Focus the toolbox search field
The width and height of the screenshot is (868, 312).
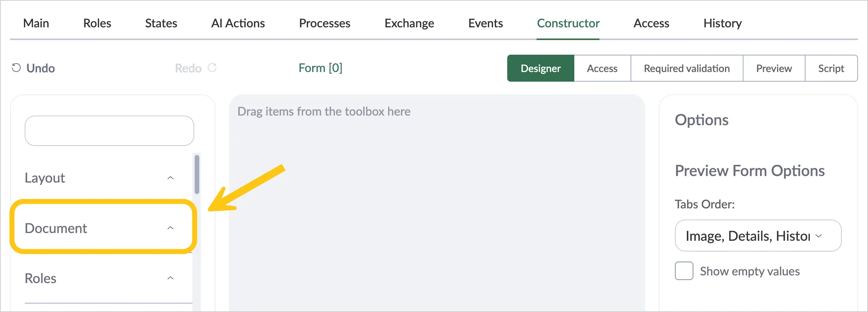(109, 131)
